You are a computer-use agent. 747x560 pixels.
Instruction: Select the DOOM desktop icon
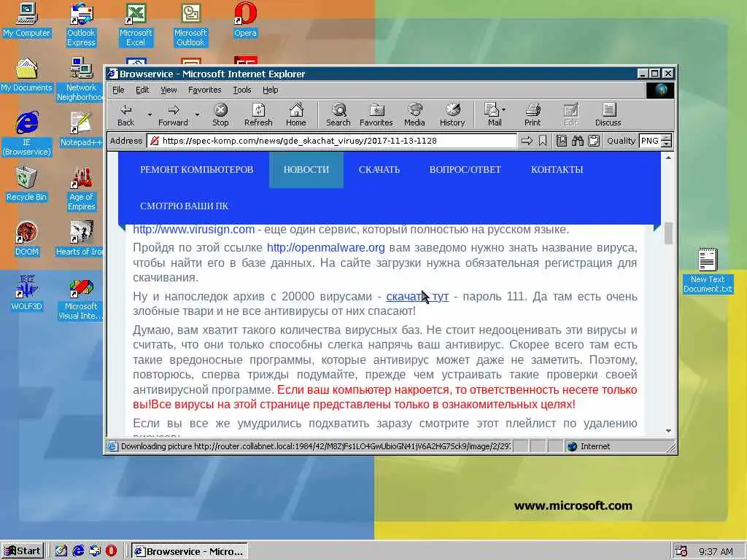click(x=26, y=239)
